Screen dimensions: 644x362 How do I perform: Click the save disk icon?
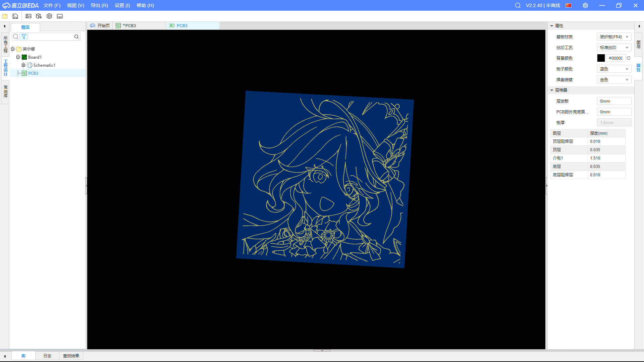pos(15,16)
